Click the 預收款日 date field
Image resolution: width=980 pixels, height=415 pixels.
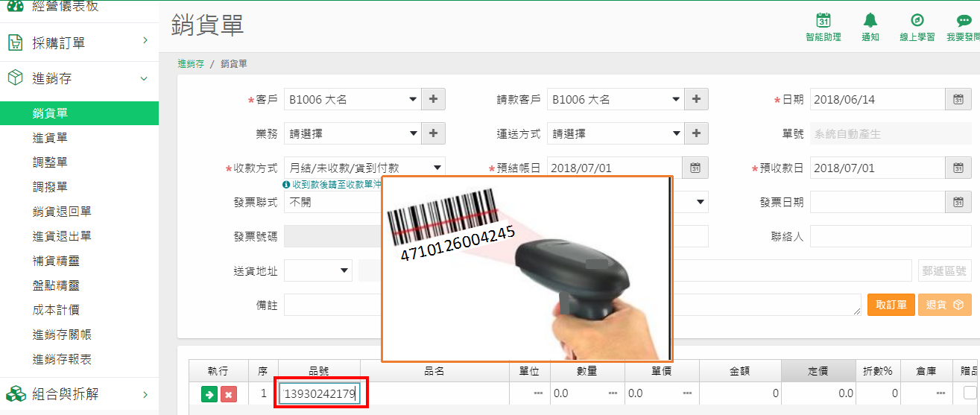click(878, 168)
